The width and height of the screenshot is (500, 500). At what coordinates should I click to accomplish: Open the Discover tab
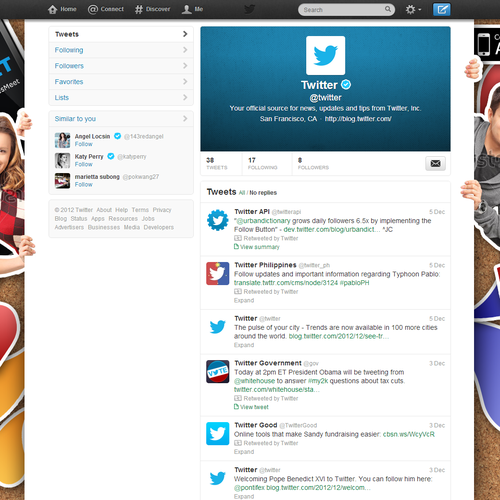tap(153, 9)
